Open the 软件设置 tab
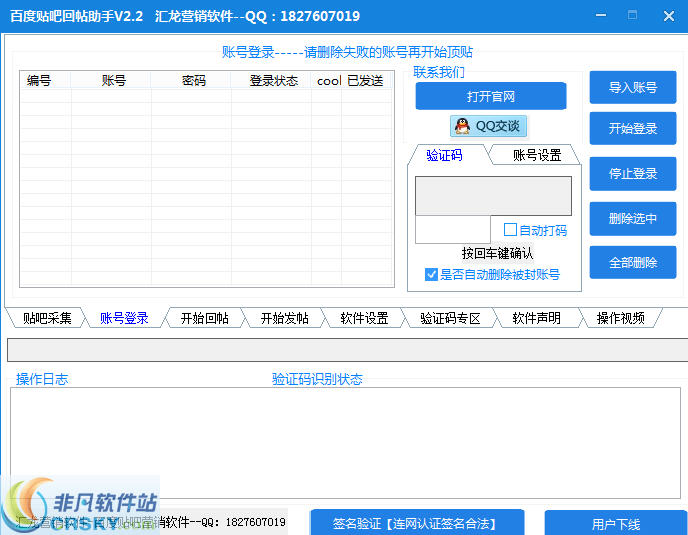Viewport: 688px width, 535px height. coord(364,318)
